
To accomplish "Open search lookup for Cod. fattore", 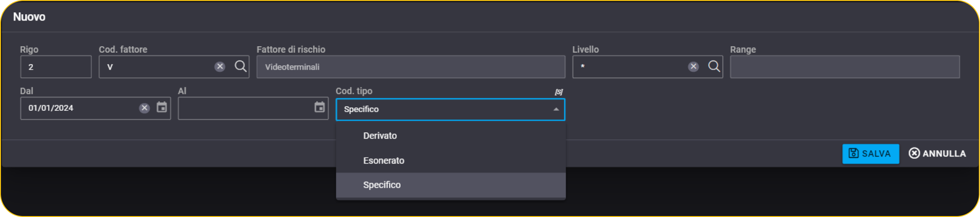I will click(x=240, y=66).
